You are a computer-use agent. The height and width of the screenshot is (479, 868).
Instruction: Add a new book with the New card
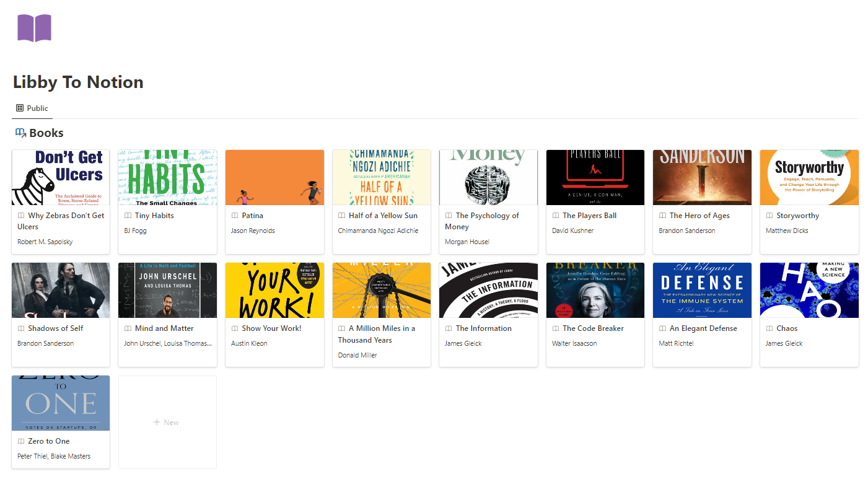pos(167,422)
